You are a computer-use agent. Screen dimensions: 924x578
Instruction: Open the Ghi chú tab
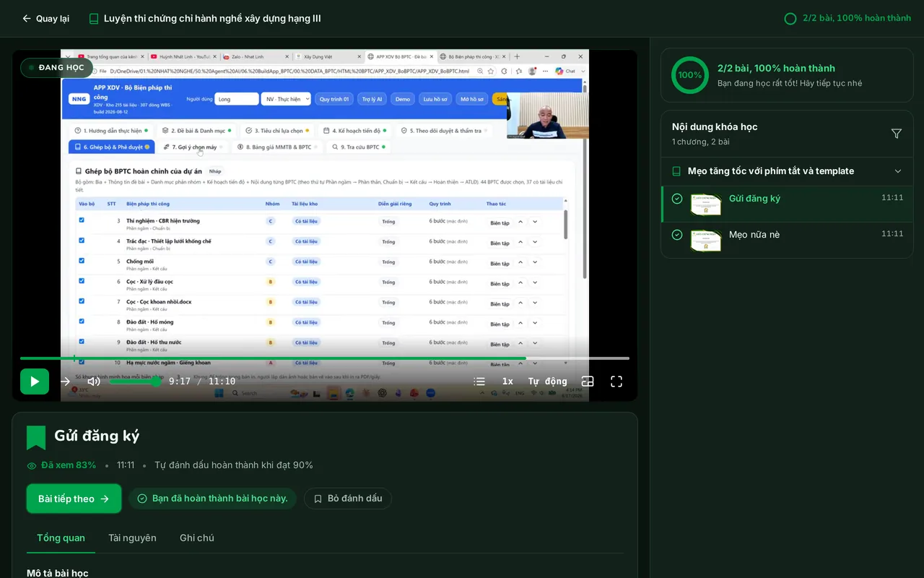197,538
